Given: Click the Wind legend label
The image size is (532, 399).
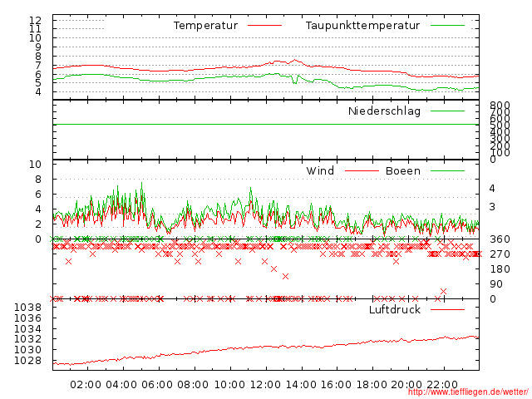Looking at the screenshot, I should pyautogui.click(x=320, y=171).
